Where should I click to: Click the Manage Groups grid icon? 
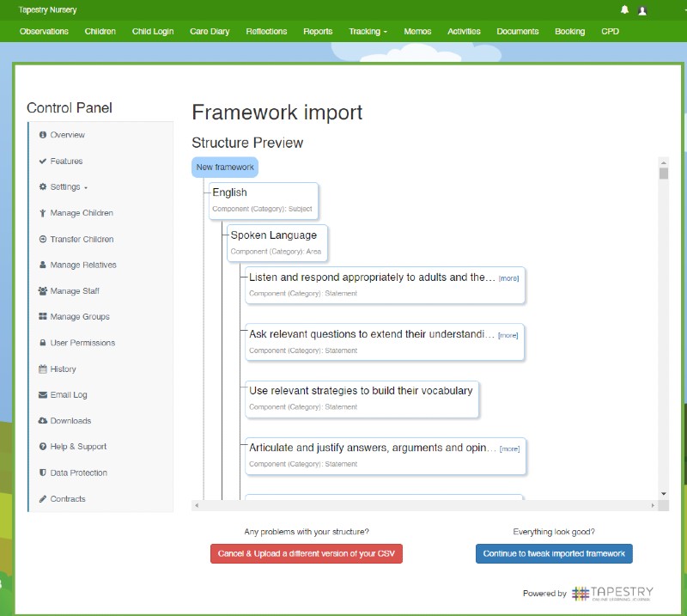pos(43,317)
